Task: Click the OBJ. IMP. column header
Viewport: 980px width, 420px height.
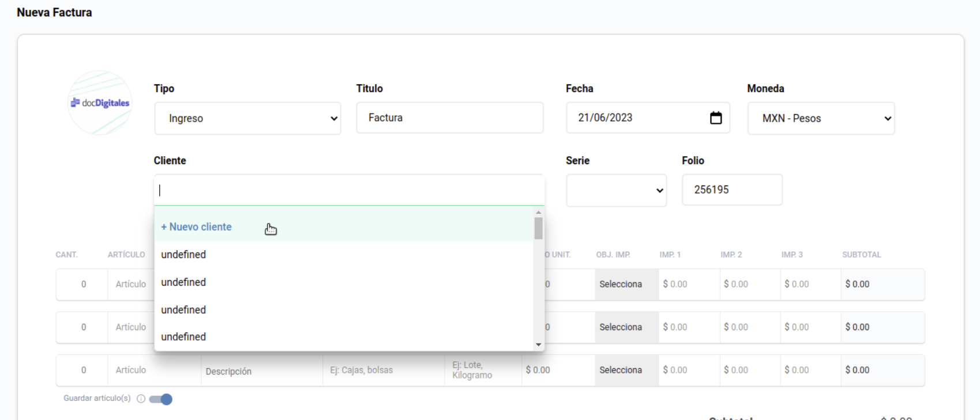Action: [x=613, y=255]
